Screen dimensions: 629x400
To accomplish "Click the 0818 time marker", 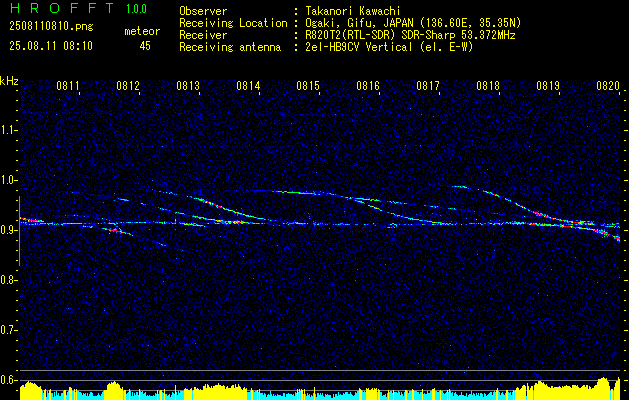I will click(488, 85).
